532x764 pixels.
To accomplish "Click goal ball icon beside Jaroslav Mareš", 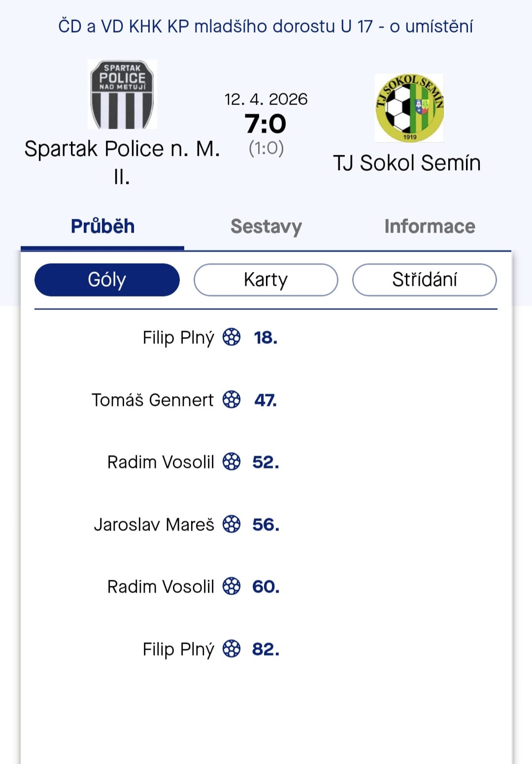I will (232, 524).
